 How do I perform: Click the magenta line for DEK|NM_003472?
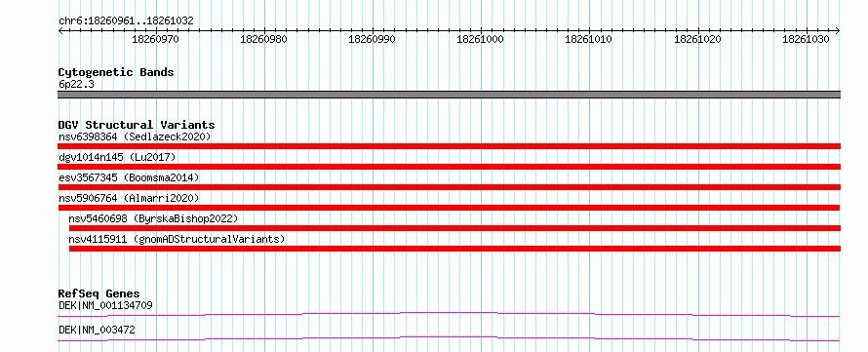click(449, 338)
